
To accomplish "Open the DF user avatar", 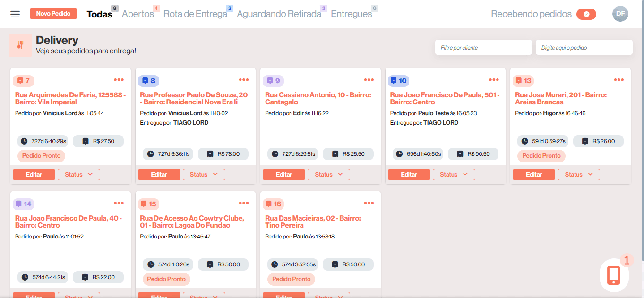I will (x=620, y=14).
